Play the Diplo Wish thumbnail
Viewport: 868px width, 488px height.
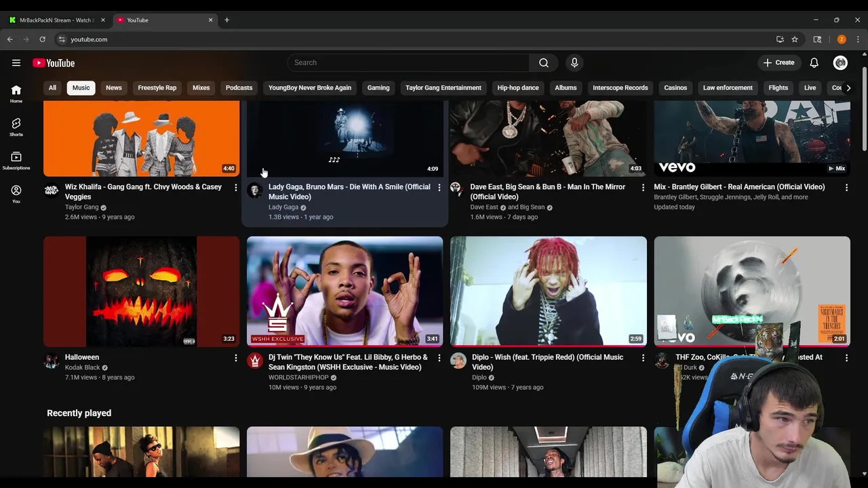[549, 291]
